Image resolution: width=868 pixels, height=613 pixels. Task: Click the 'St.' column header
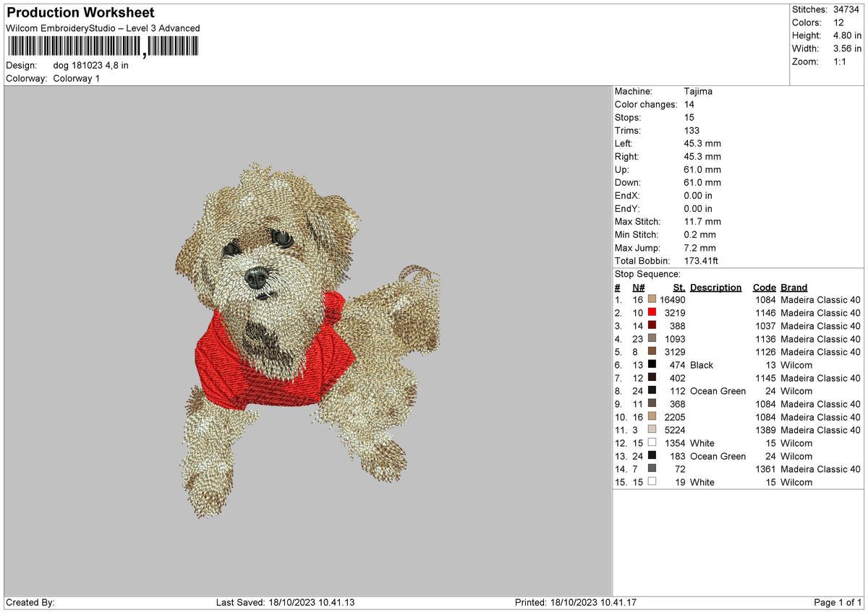tap(678, 287)
